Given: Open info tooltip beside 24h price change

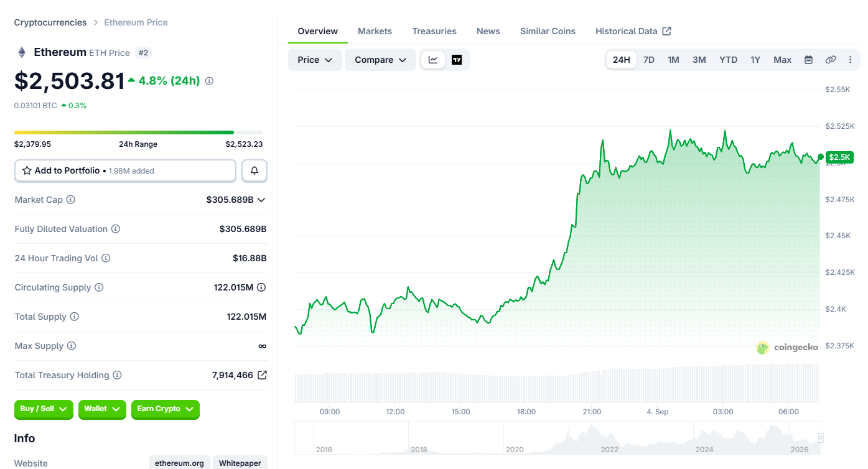Looking at the screenshot, I should point(209,81).
